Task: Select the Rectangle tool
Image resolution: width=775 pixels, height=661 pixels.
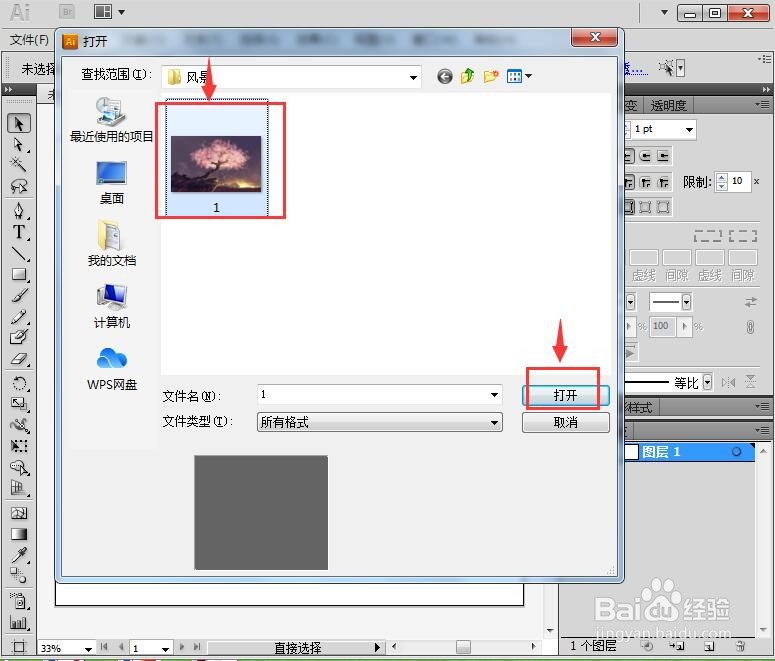Action: click(x=19, y=274)
